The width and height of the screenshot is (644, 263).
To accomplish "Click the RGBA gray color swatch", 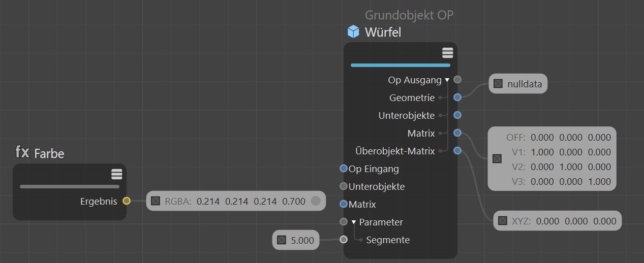I will pos(316,201).
